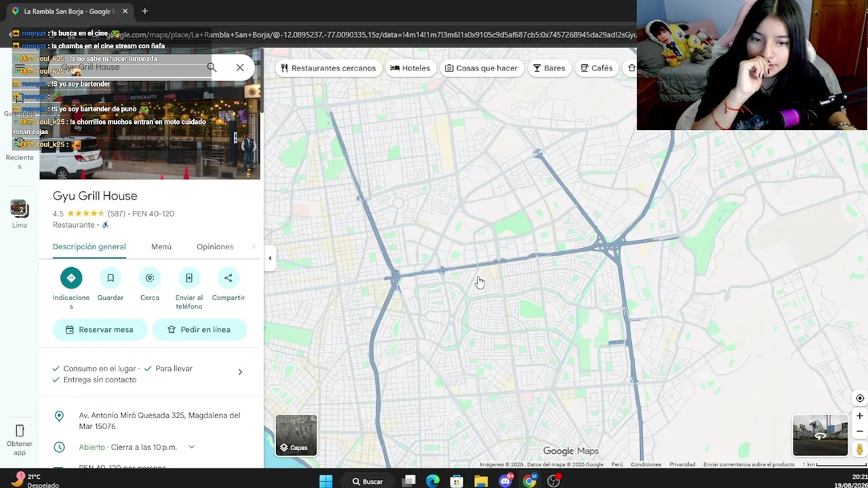Filter map by Hoteles chip
The height and width of the screenshot is (488, 868).
click(410, 68)
